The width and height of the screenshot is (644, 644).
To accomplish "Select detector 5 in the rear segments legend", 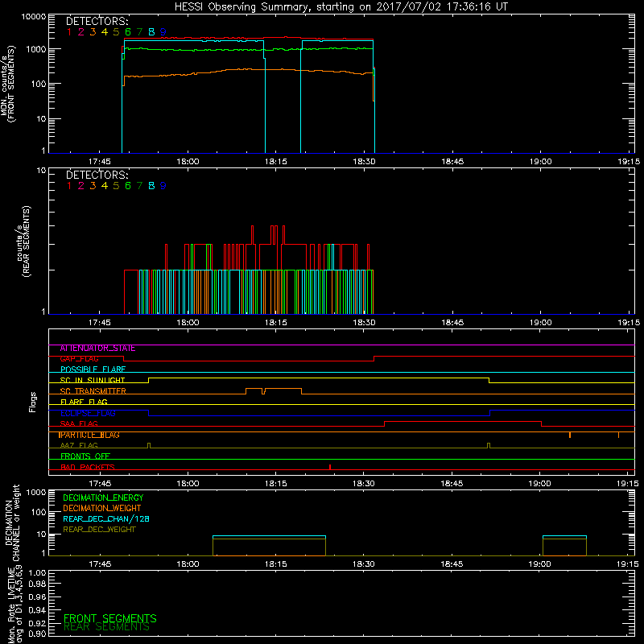I will click(116, 186).
